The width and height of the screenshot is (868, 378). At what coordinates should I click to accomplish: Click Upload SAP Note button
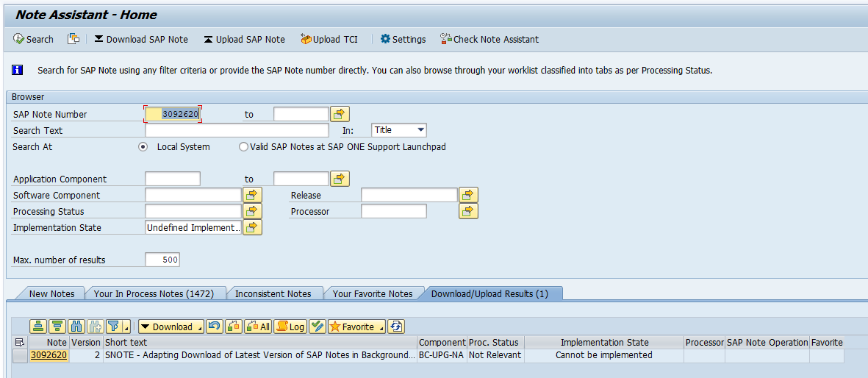(244, 39)
